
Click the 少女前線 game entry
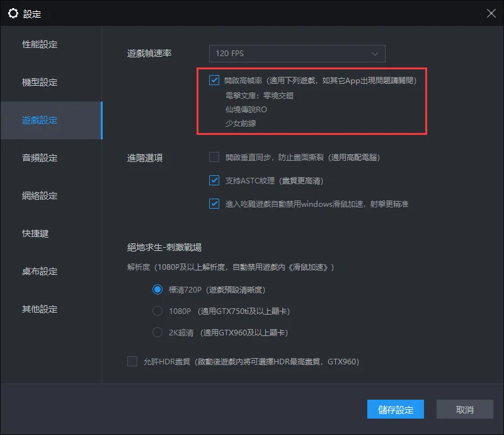(241, 123)
